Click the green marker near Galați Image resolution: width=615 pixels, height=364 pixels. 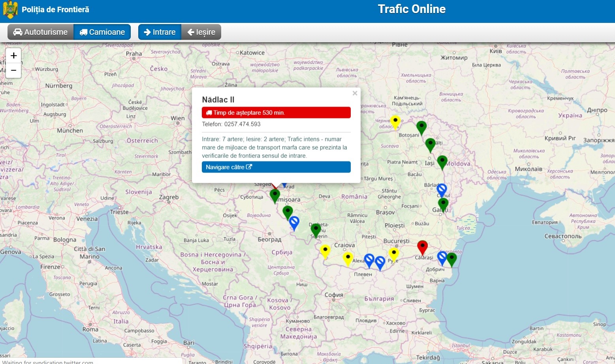click(443, 204)
